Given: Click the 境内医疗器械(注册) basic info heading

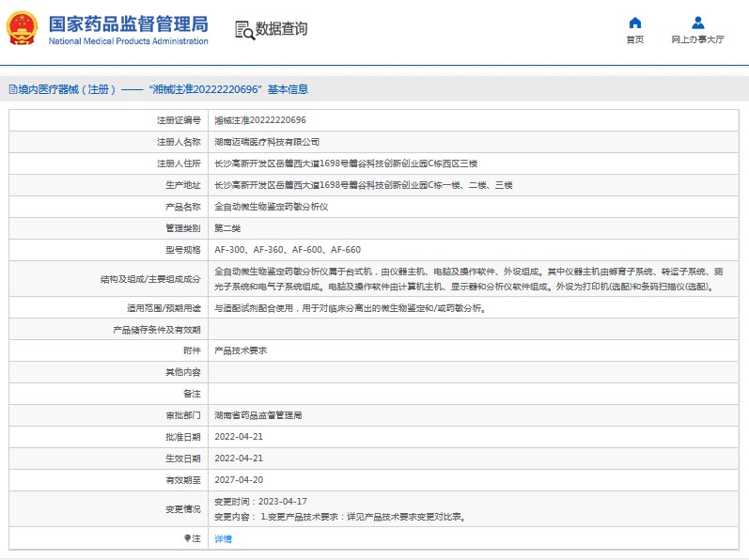Looking at the screenshot, I should 164,90.
